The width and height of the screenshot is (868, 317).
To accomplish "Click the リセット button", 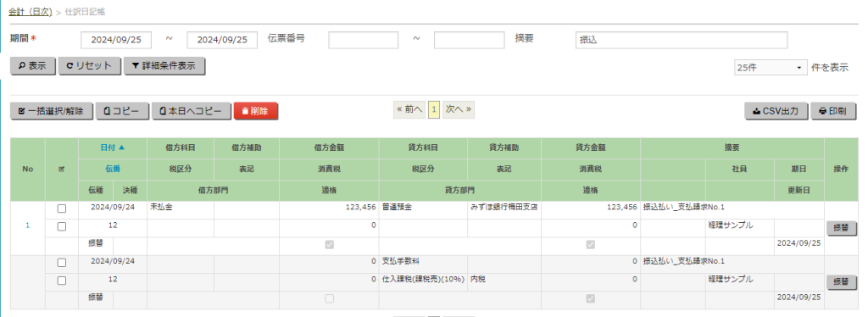I will 89,66.
